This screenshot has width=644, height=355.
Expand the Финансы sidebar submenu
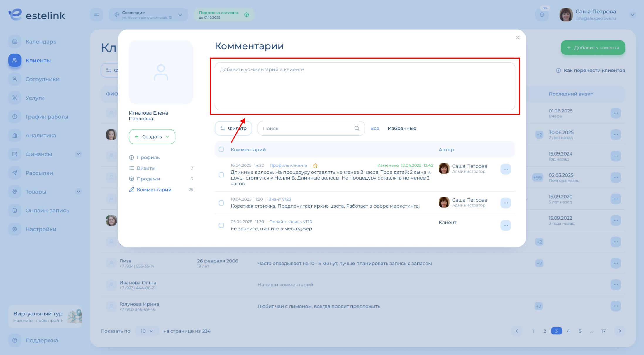[x=78, y=154]
